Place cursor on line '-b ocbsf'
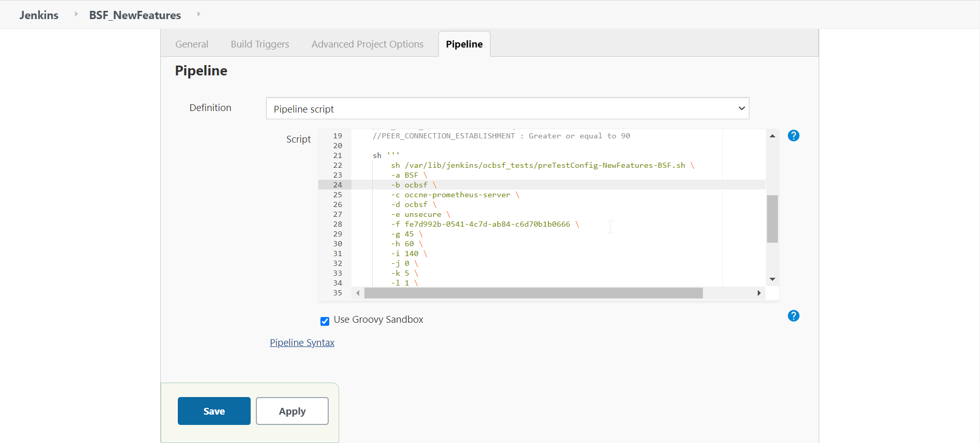The image size is (980, 443). [414, 185]
